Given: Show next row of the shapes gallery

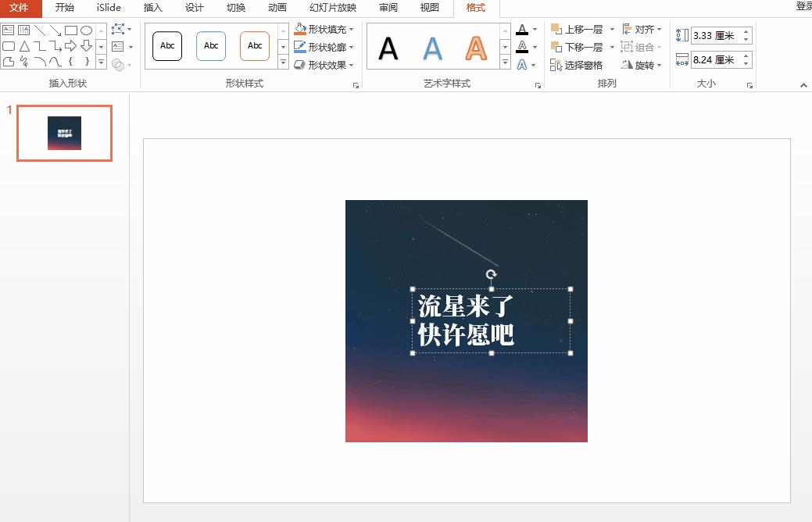Looking at the screenshot, I should (102, 47).
